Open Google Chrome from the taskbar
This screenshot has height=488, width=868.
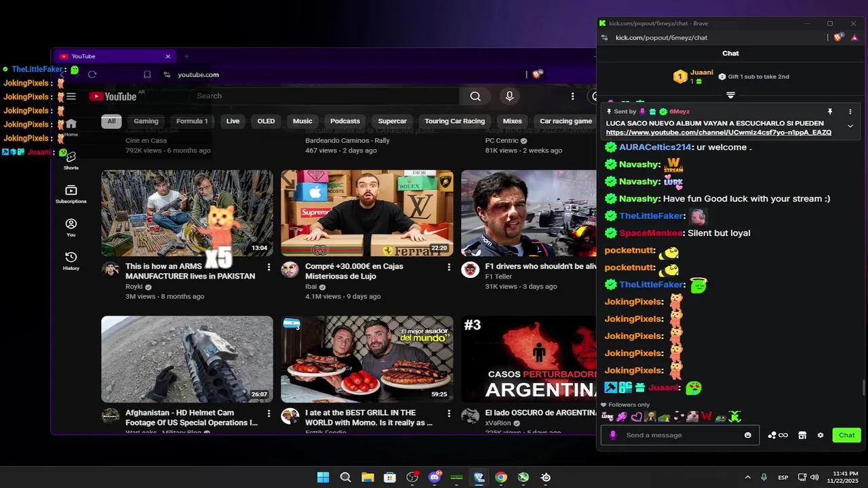pos(501,477)
